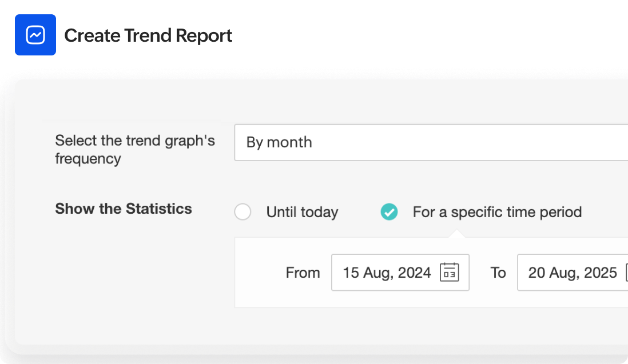The image size is (628, 364).
Task: Click the trend graph's frequency label
Action: coord(135,149)
